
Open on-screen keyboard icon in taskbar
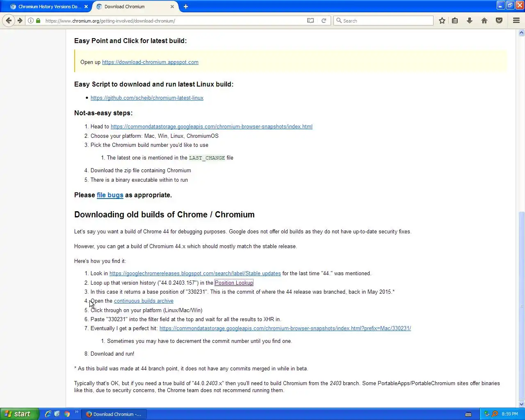[468, 414]
